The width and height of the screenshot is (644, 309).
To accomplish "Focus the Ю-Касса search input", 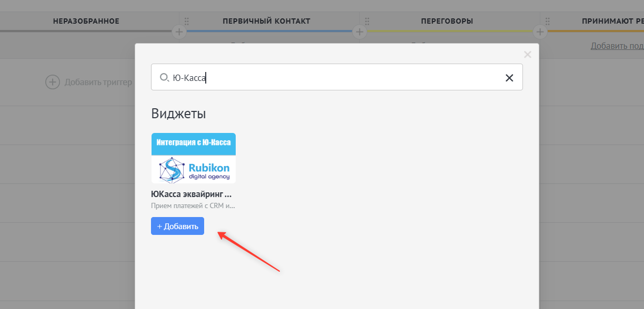I will (x=337, y=77).
